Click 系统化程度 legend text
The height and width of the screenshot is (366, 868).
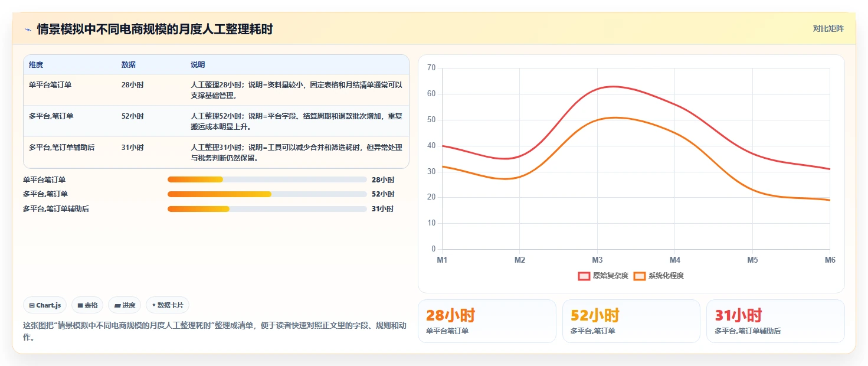tap(666, 276)
